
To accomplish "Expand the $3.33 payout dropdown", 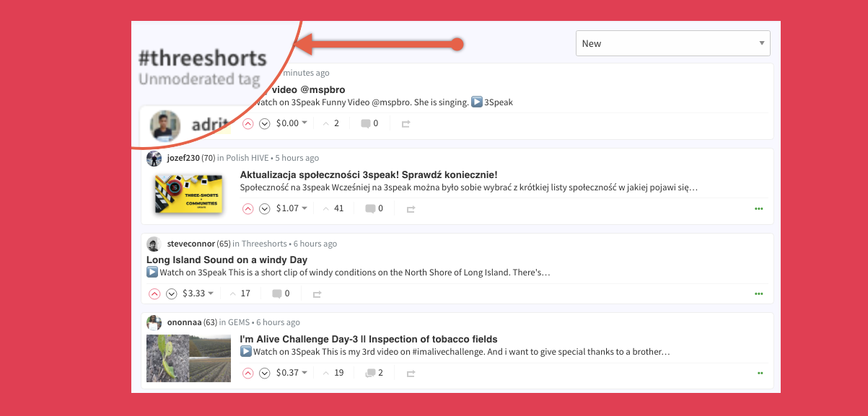I will [x=198, y=293].
